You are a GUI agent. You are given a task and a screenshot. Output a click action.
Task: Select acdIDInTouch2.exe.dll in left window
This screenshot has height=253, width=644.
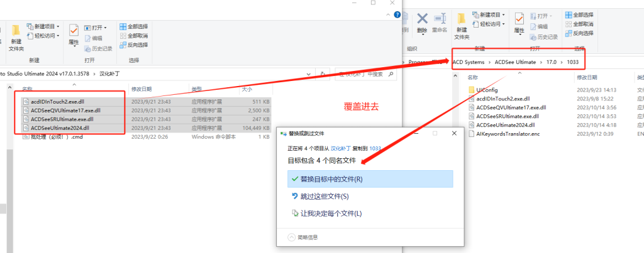coord(57,101)
